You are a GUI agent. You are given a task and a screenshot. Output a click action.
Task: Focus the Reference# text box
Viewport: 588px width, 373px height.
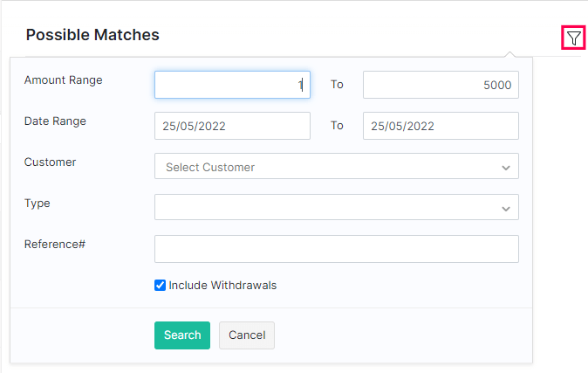coord(336,248)
